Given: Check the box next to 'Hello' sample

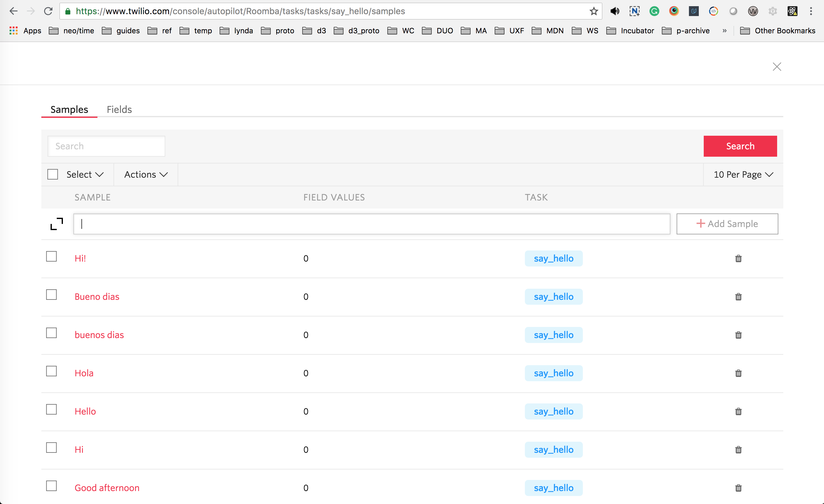Looking at the screenshot, I should pyautogui.click(x=51, y=410).
